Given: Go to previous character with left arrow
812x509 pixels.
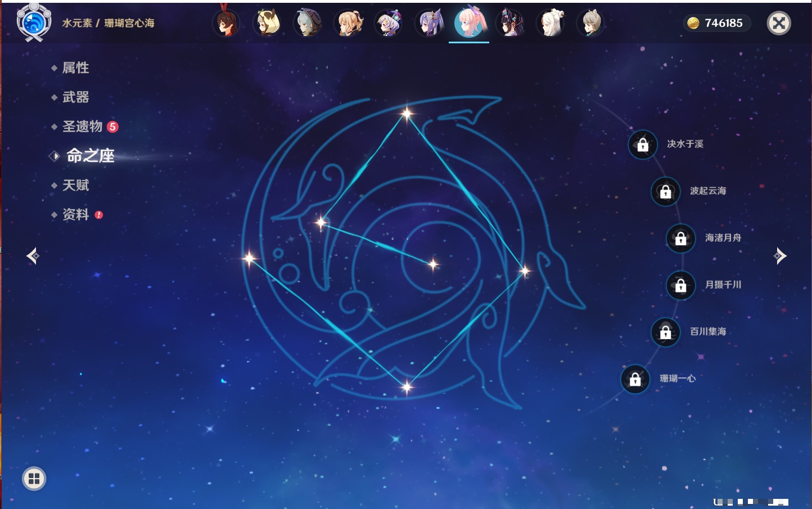Looking at the screenshot, I should (x=33, y=256).
